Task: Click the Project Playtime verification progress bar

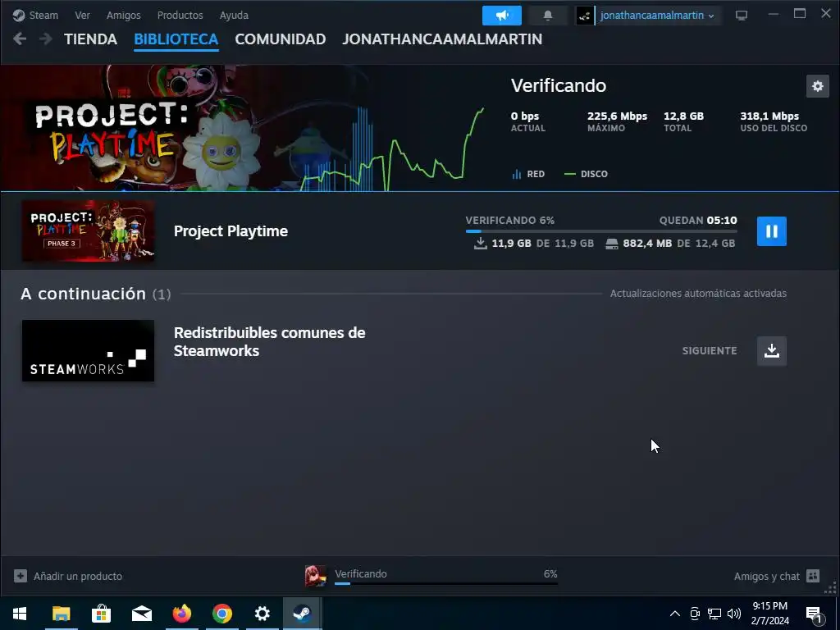Action: 601,231
